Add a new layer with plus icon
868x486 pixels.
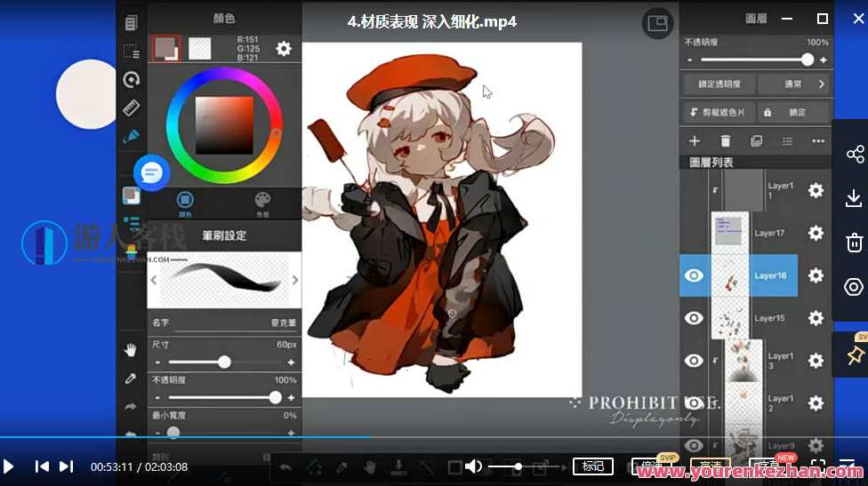point(695,141)
